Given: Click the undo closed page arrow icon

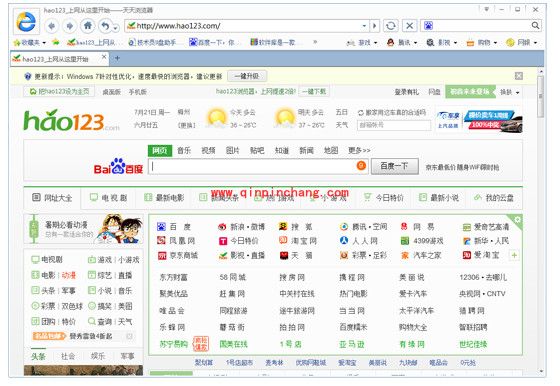Looking at the screenshot, I should click(105, 26).
